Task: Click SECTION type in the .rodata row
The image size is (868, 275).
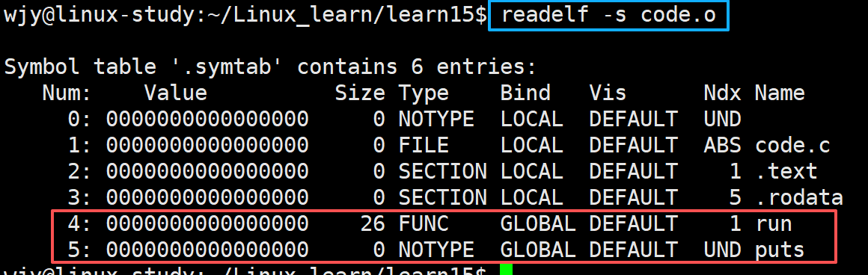Action: tap(443, 197)
